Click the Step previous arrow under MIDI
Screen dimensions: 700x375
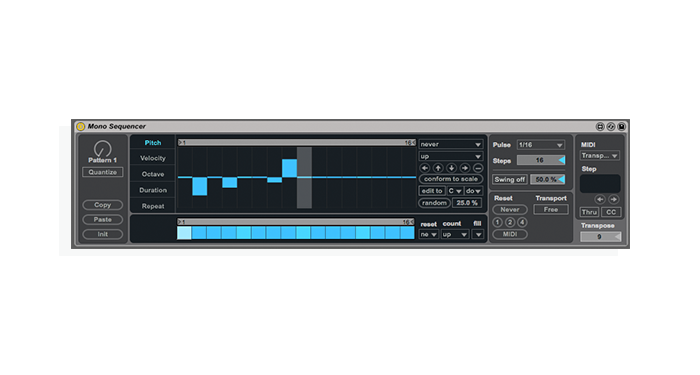pos(600,200)
